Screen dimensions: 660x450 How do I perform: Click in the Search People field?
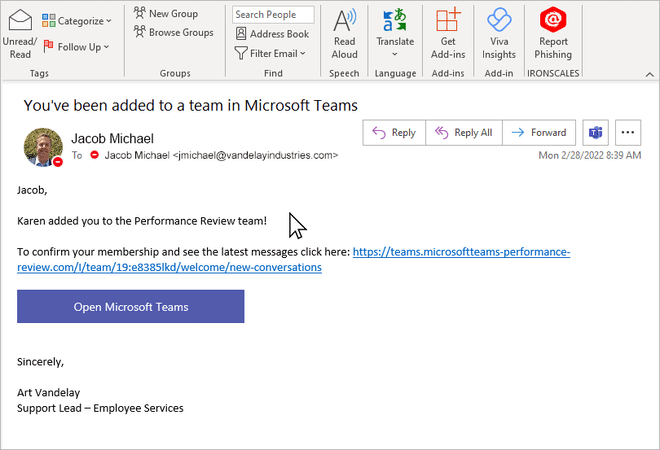tap(272, 15)
